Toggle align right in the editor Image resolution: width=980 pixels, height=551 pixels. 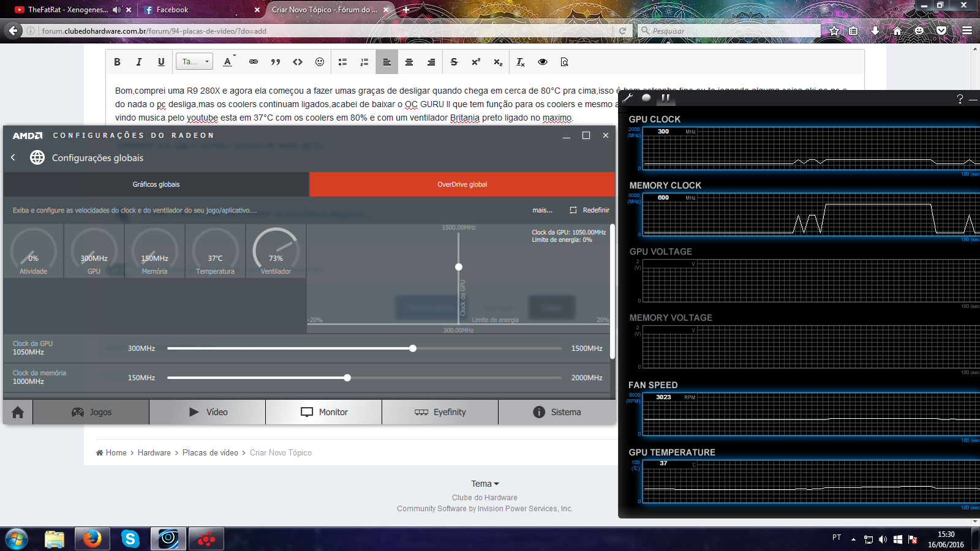[431, 62]
